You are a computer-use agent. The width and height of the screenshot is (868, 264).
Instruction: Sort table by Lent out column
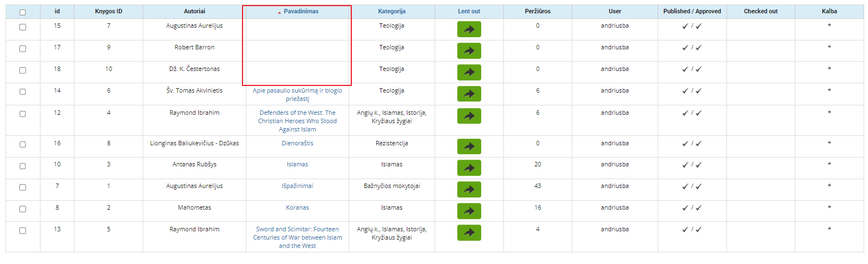[469, 11]
